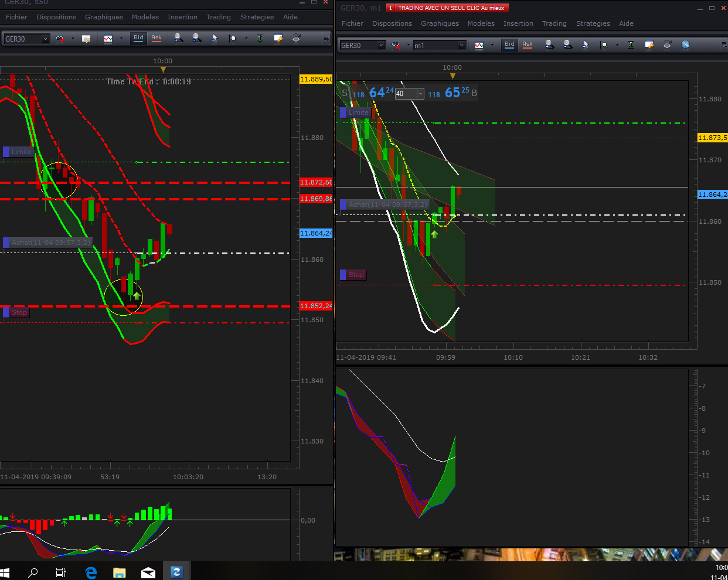Open chart properties icon in left window
Screen dimensions: 728x580
tap(278, 39)
